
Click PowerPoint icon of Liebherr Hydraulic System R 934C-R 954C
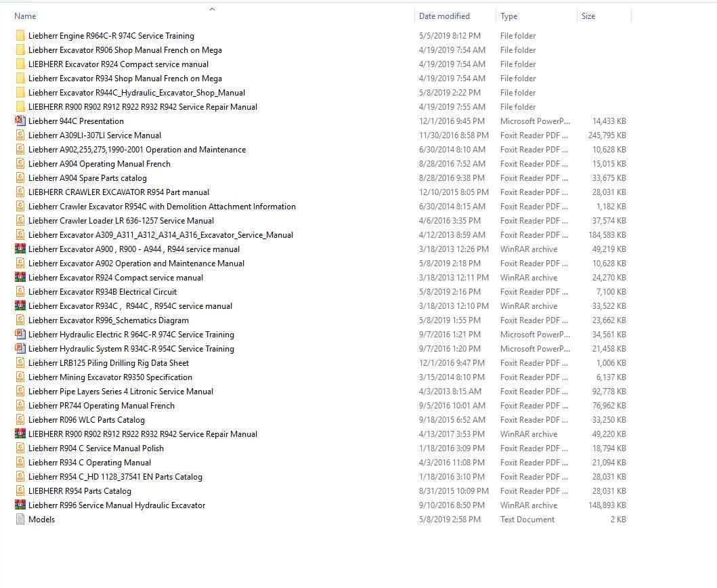20,348
